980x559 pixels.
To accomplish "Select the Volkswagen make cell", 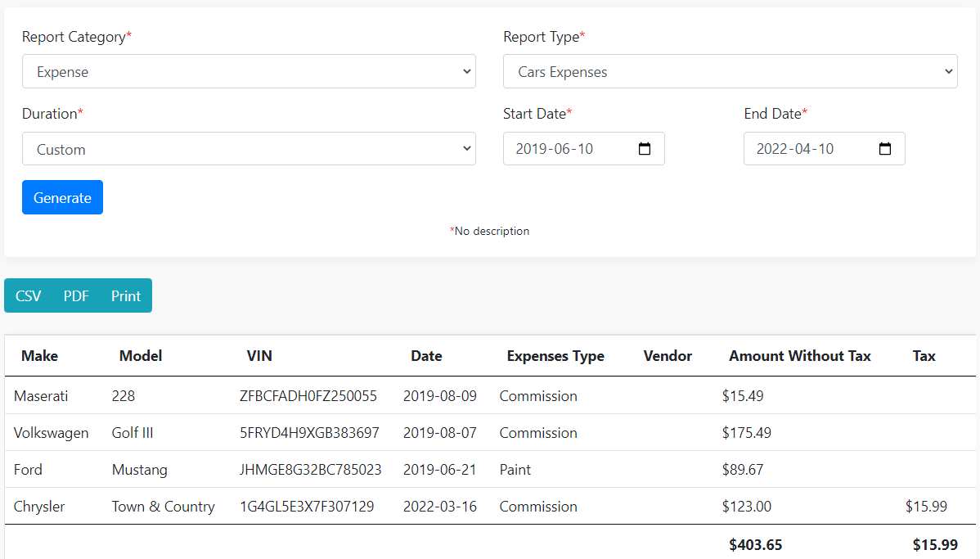I will coord(52,433).
